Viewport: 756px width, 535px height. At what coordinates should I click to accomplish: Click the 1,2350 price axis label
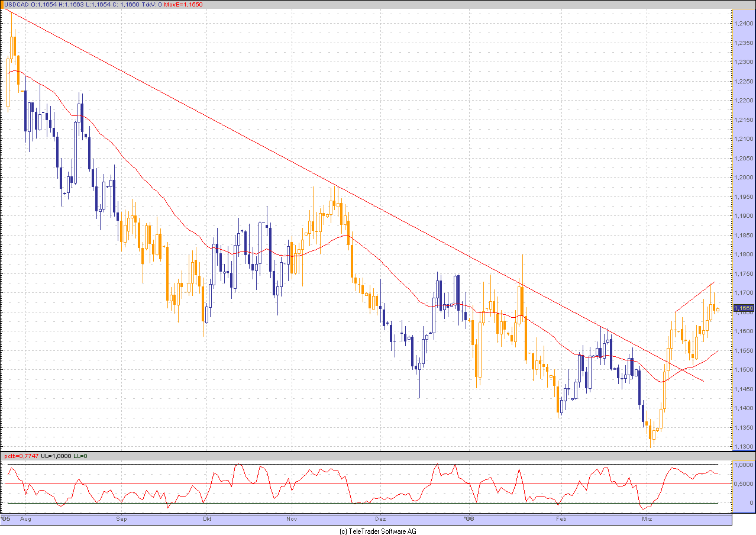click(744, 43)
